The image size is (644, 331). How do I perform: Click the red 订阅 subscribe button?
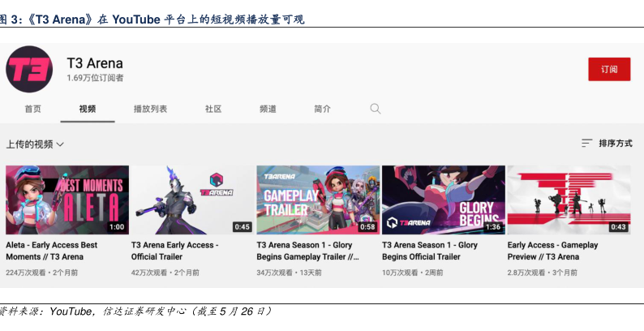(608, 70)
